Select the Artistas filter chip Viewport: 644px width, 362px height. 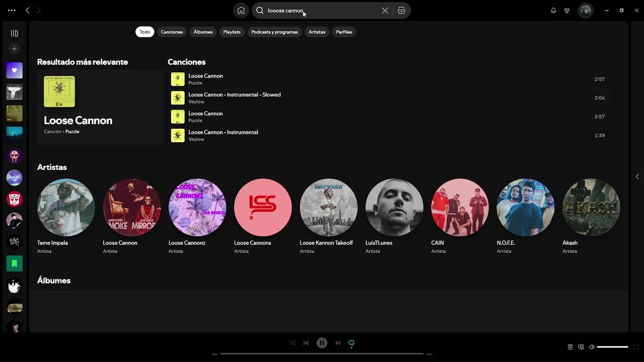(x=317, y=32)
